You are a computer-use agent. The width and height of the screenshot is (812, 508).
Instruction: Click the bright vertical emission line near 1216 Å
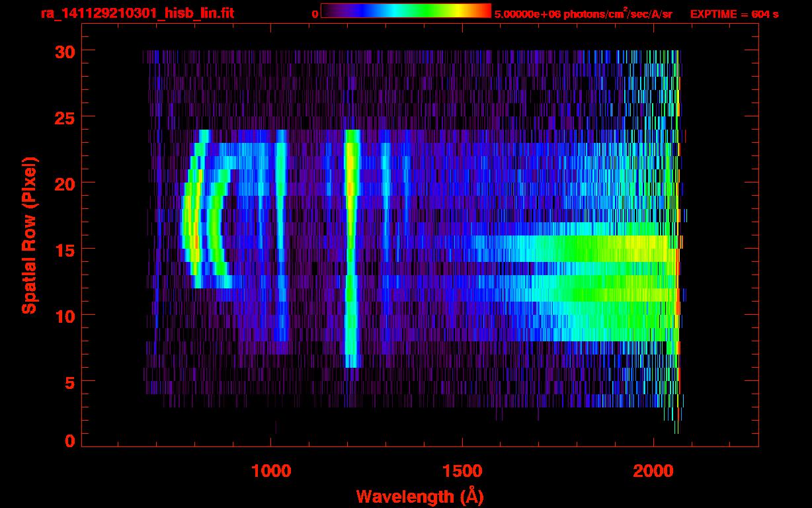coord(352,248)
